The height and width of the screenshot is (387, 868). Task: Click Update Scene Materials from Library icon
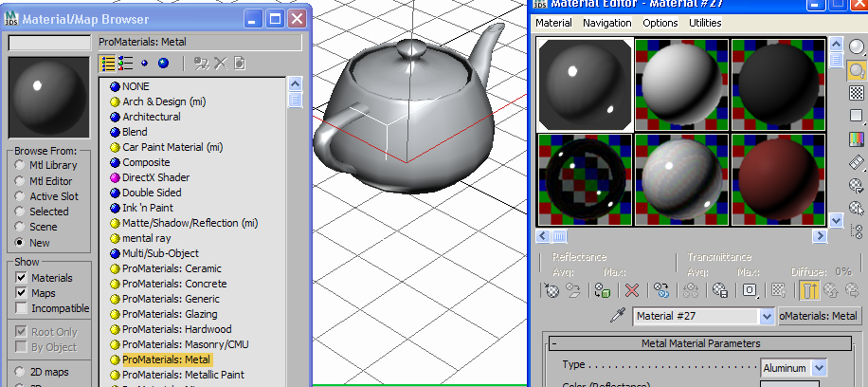point(202,64)
